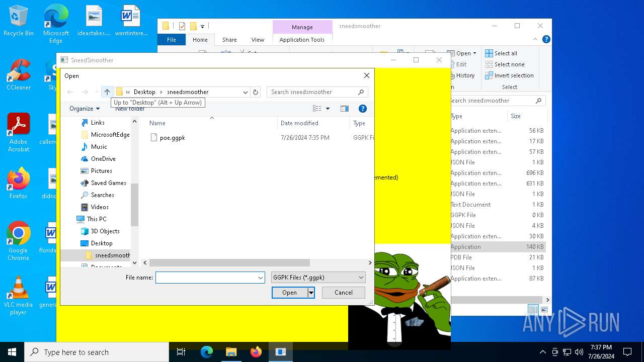Click Invert selection in Explorer ribbon
Viewport: 644px width, 362px height.
coord(509,75)
